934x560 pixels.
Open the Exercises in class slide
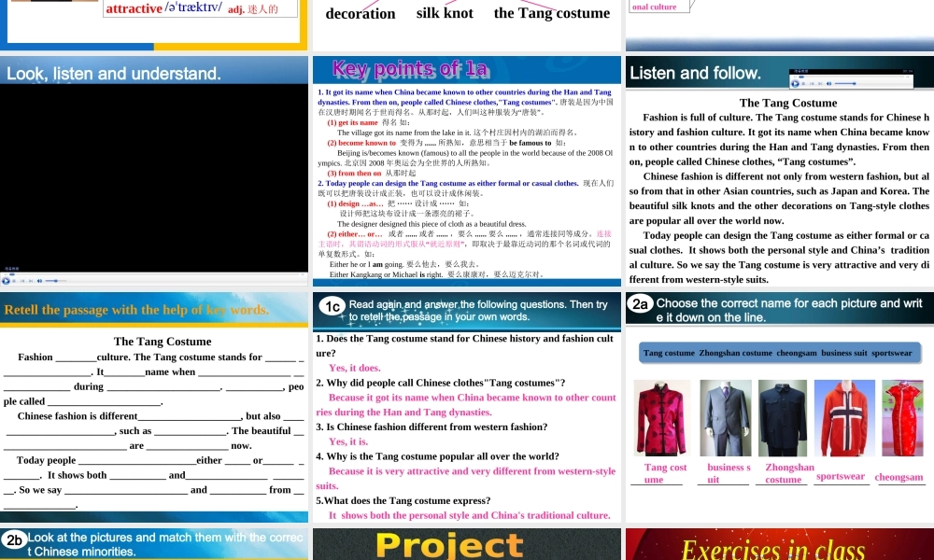coord(780,544)
